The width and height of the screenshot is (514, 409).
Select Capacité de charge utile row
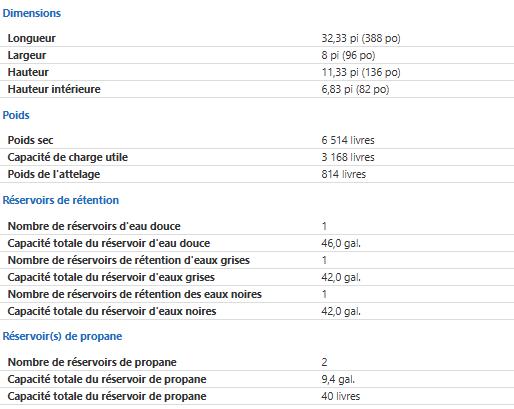click(x=257, y=157)
